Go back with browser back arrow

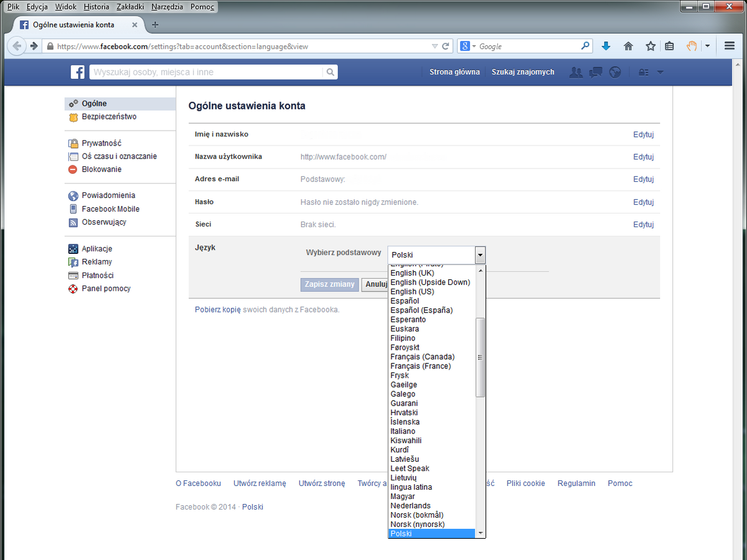coord(17,46)
